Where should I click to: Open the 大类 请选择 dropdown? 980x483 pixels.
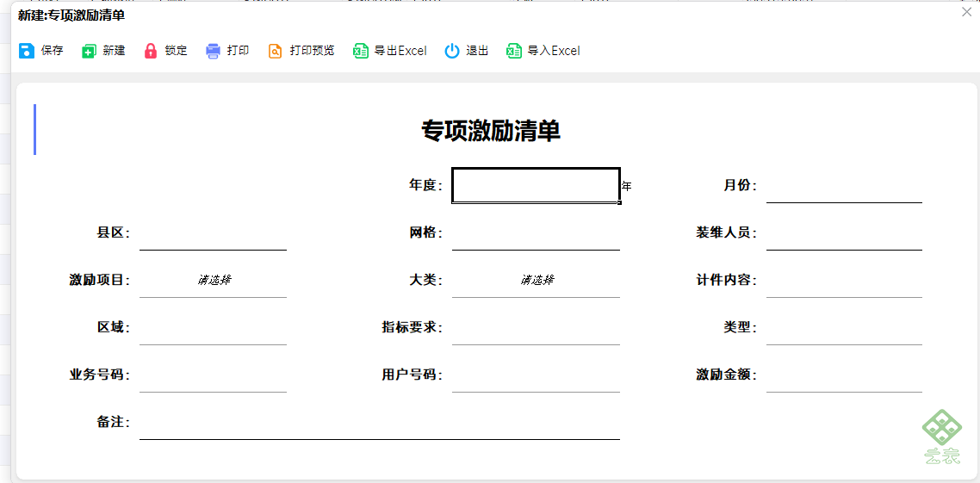pyautogui.click(x=537, y=280)
